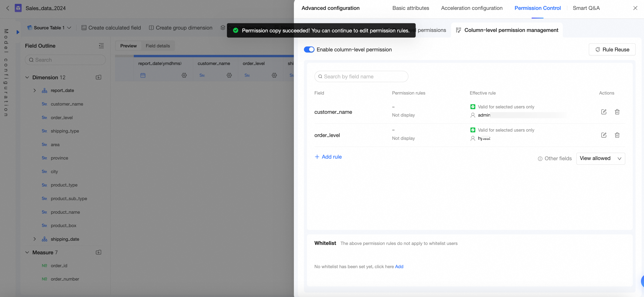Delete the order_level permission rule
644x297 pixels.
click(x=617, y=135)
